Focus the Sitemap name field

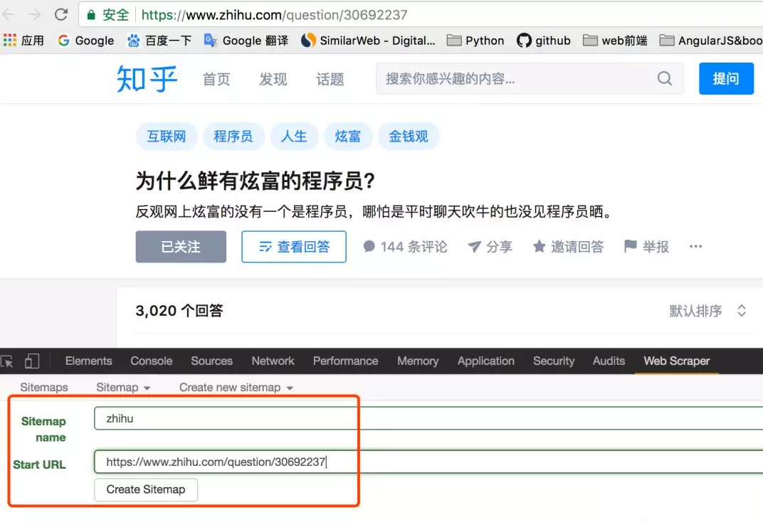tap(428, 419)
